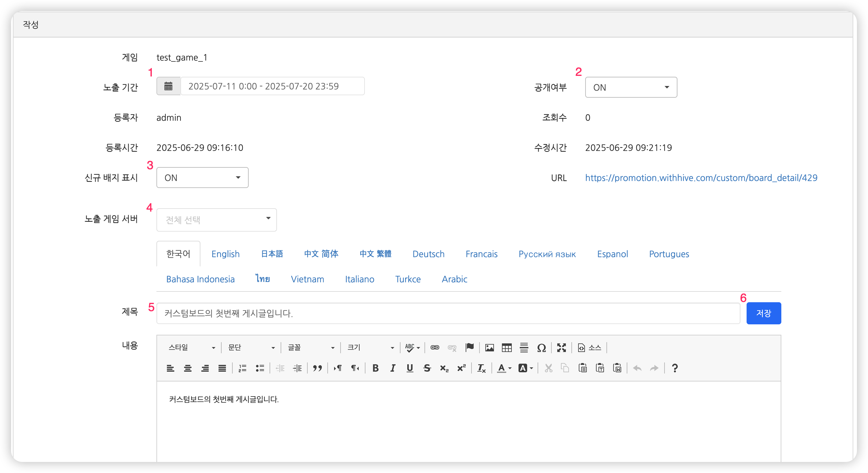
Task: Insert a table in the editor
Action: [507, 347]
